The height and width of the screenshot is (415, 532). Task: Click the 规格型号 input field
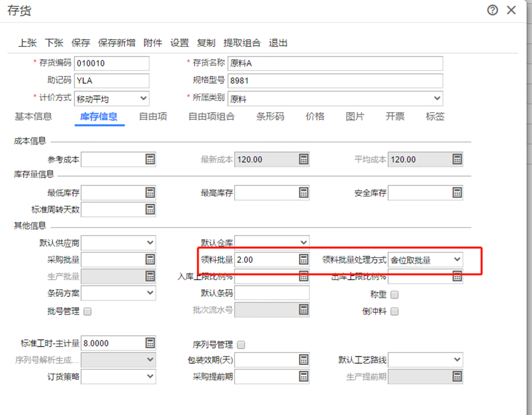click(x=335, y=81)
